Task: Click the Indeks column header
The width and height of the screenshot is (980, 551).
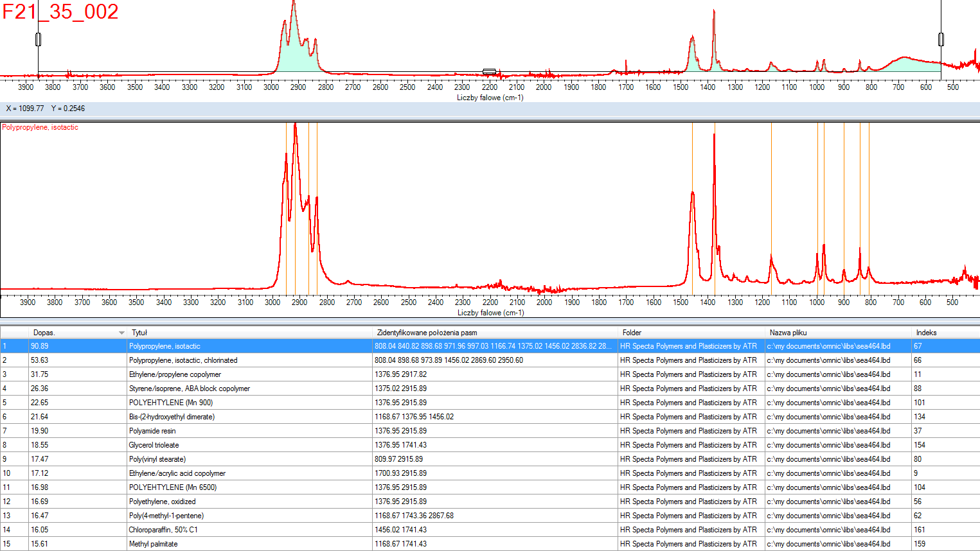Action: click(x=926, y=333)
